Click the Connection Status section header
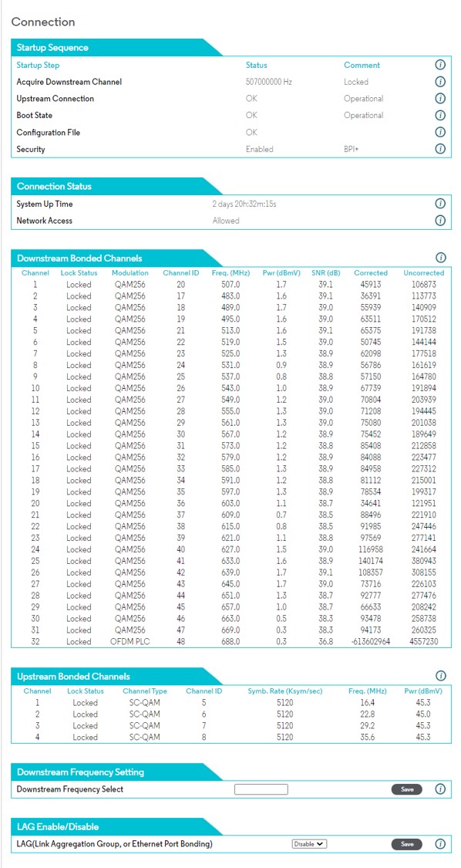 pyautogui.click(x=54, y=186)
